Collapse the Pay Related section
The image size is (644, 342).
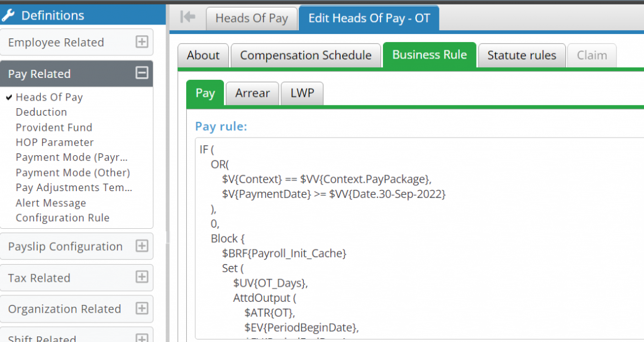(x=142, y=73)
